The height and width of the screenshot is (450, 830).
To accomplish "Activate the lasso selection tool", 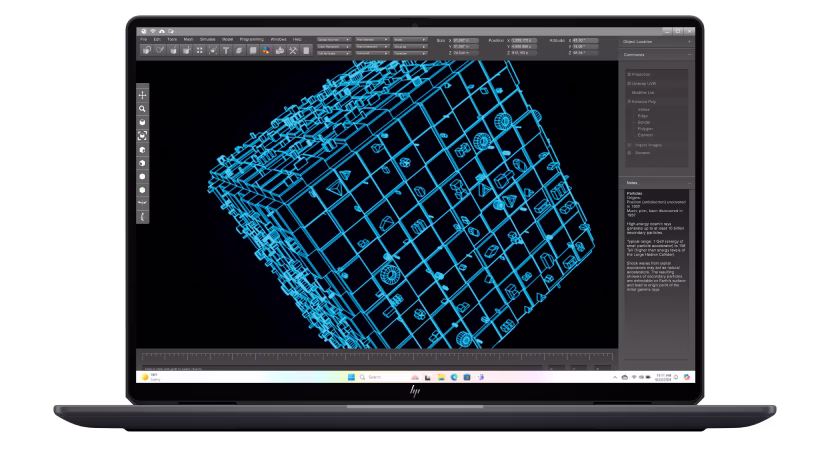I will click(x=160, y=50).
